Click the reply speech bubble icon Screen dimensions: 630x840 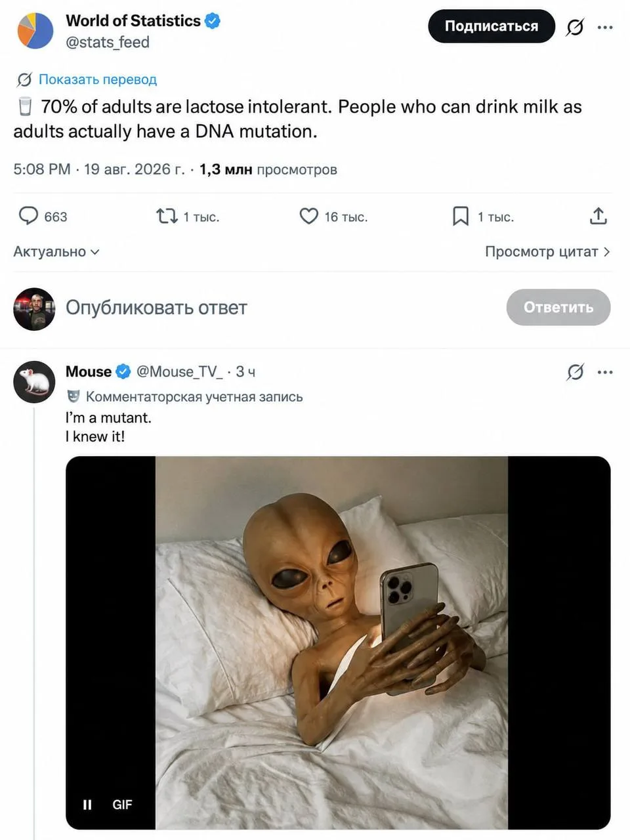tap(28, 216)
